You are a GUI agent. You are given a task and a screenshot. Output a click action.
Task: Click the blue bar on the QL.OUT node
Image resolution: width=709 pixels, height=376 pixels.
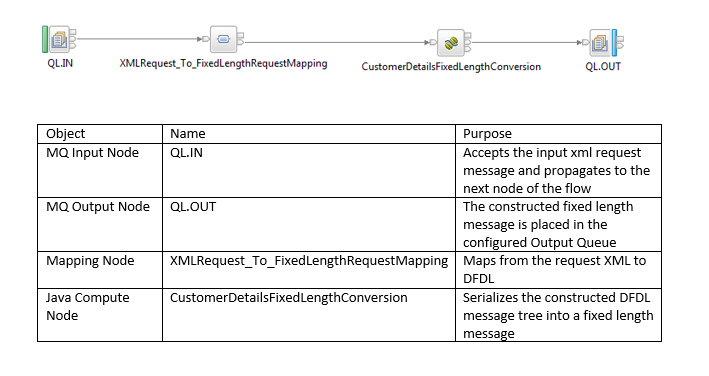(614, 43)
